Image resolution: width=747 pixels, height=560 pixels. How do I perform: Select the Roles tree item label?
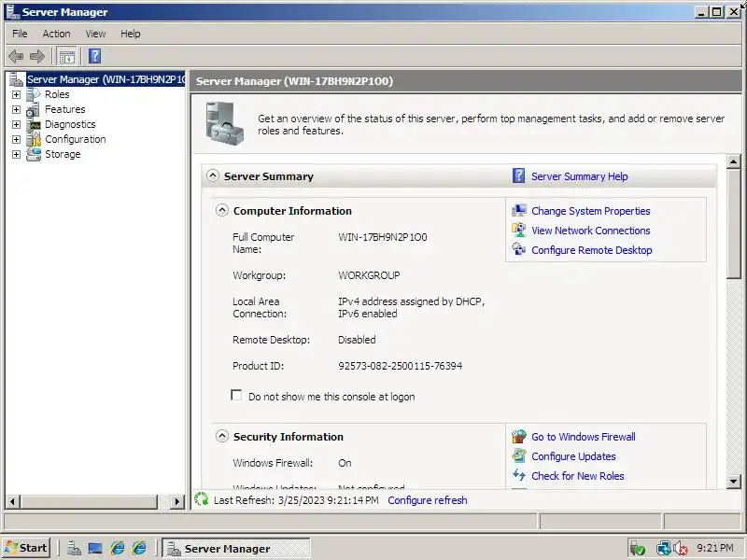coord(57,94)
